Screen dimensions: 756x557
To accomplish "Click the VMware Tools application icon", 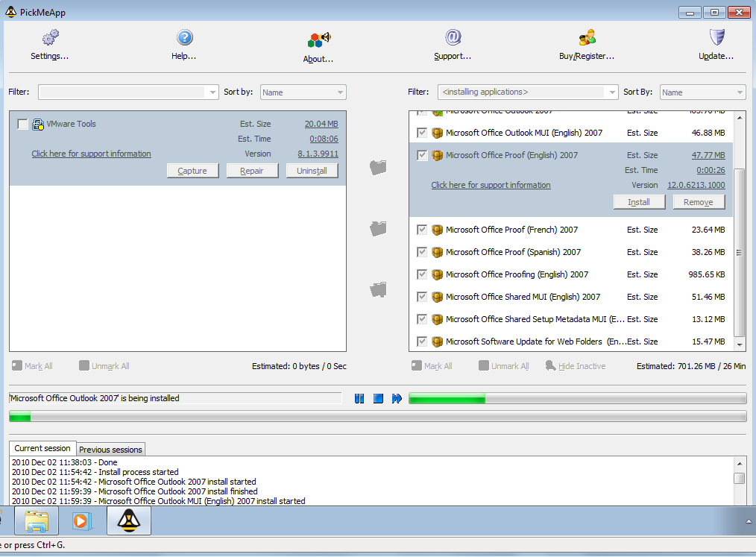I will tap(37, 125).
